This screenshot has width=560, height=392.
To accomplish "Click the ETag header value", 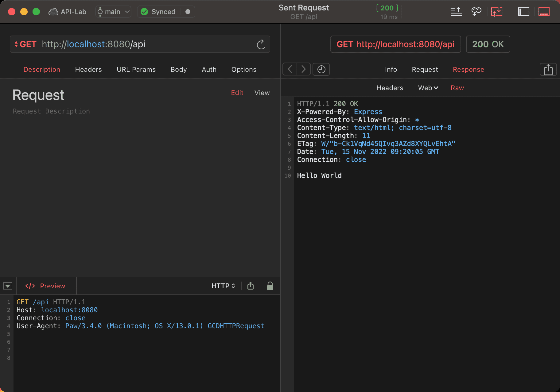I will 388,144.
